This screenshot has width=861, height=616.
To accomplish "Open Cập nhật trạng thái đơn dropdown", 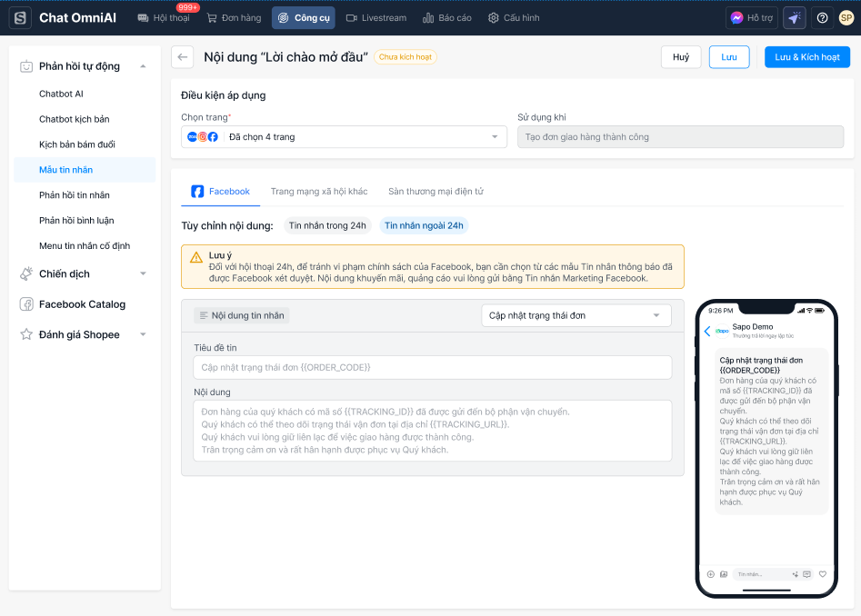I will pyautogui.click(x=576, y=315).
